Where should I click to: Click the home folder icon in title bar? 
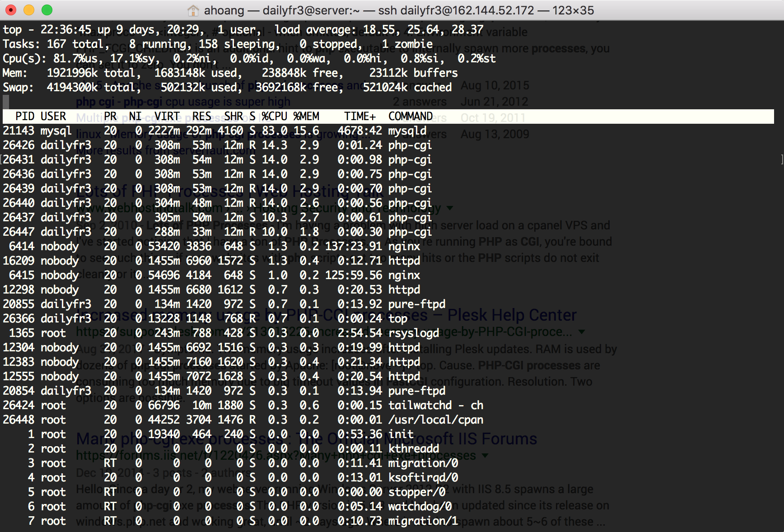(x=193, y=10)
